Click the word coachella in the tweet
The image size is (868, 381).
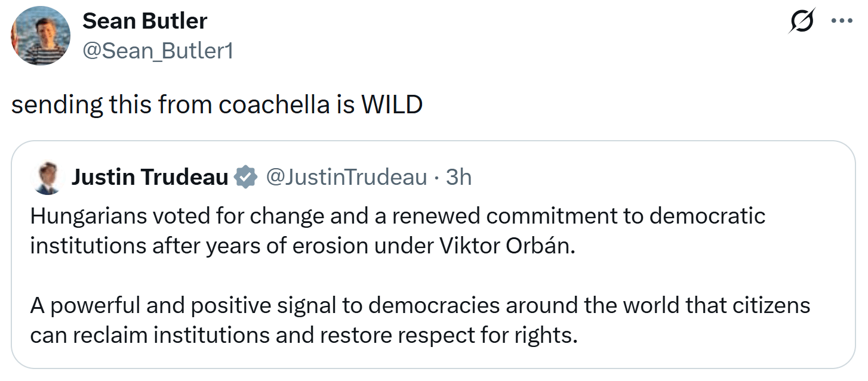tap(273, 104)
